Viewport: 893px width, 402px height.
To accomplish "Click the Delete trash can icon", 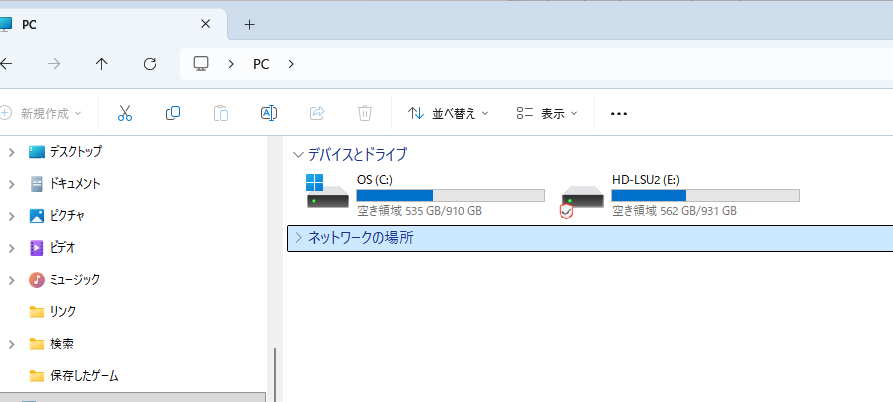I will click(366, 113).
